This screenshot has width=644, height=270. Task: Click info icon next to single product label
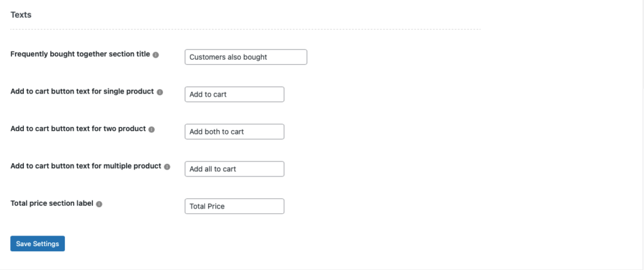(x=160, y=92)
